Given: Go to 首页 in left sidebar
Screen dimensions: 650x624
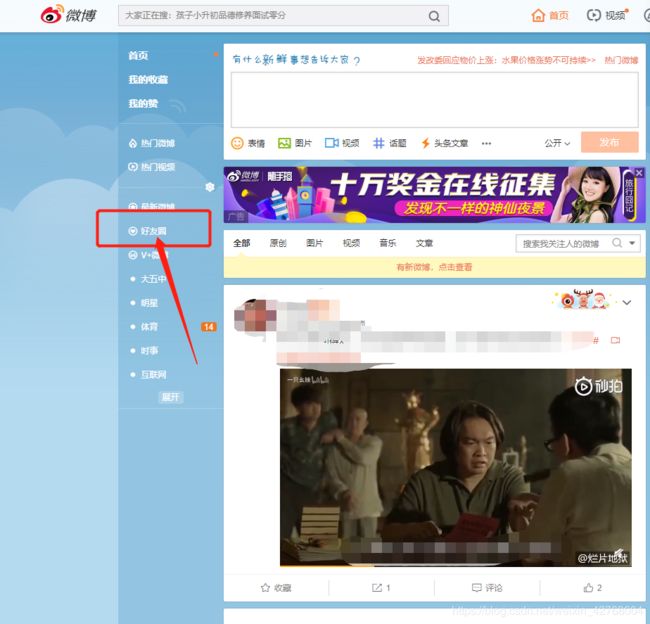Looking at the screenshot, I should [x=138, y=56].
